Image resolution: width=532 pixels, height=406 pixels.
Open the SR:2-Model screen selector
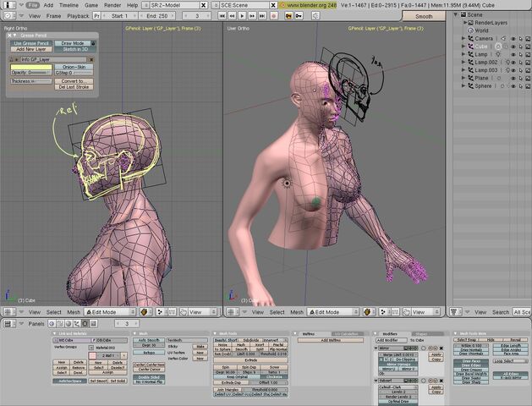(x=145, y=5)
